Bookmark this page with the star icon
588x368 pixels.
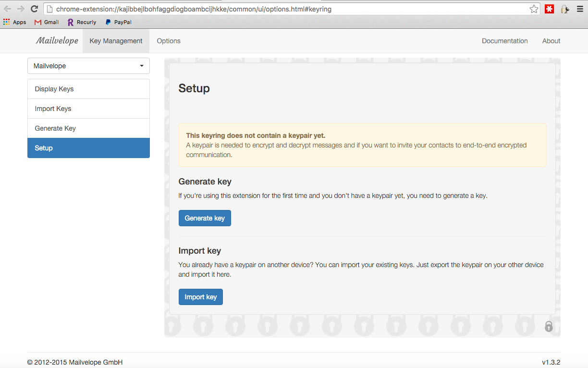534,9
